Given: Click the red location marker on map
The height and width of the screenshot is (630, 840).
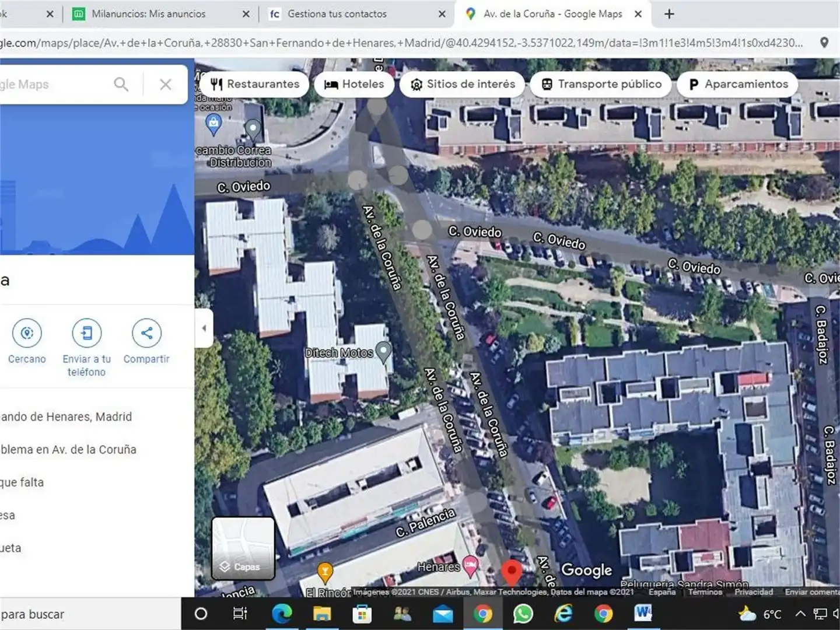Looking at the screenshot, I should point(512,572).
